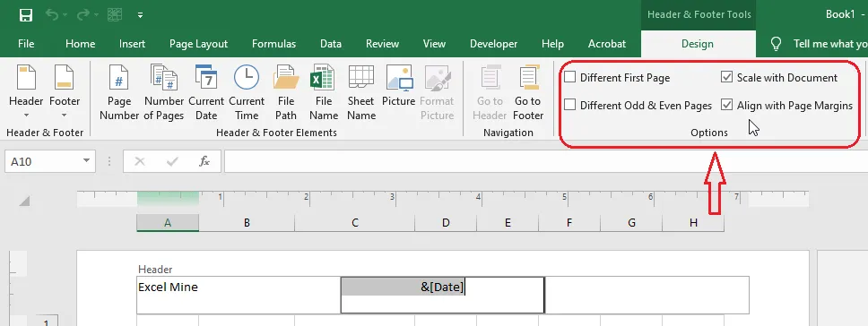The width and height of the screenshot is (868, 326).
Task: Select column C header
Action: click(x=355, y=223)
